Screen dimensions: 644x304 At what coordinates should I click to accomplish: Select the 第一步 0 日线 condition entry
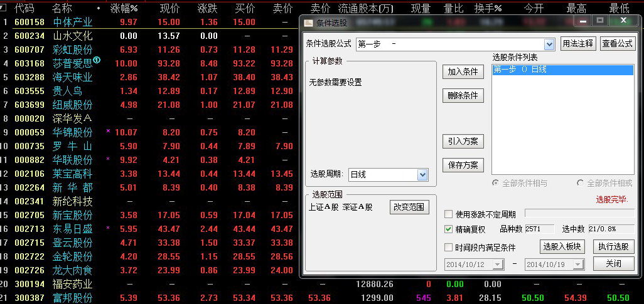pyautogui.click(x=562, y=70)
